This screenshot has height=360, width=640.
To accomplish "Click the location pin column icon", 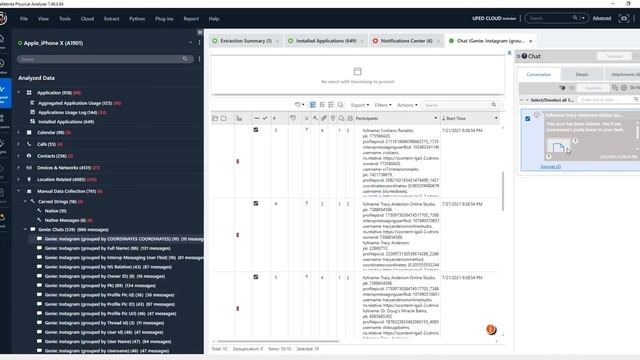I will tap(333, 118).
